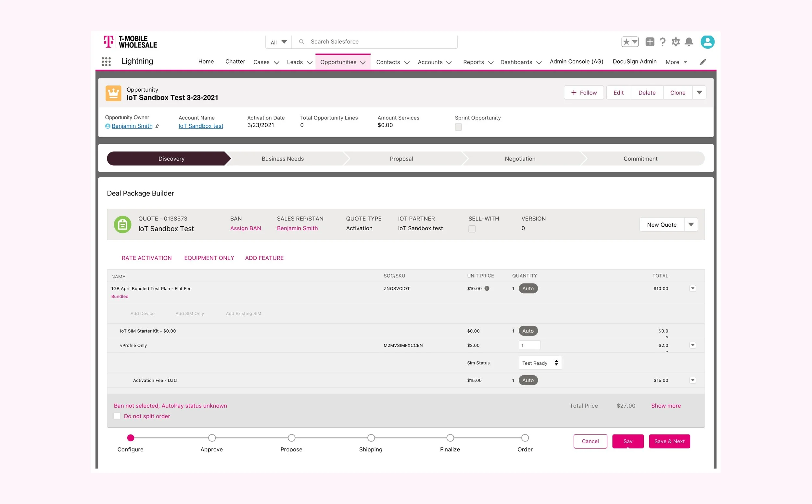Click the Search Salesforce field
Image resolution: width=812 pixels, height=504 pixels.
point(375,42)
